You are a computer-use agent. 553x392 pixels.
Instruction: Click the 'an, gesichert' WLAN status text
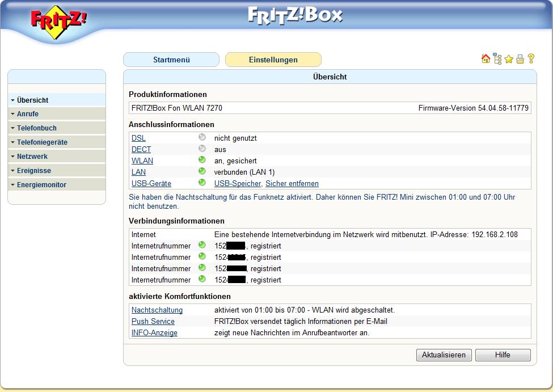[x=235, y=161]
